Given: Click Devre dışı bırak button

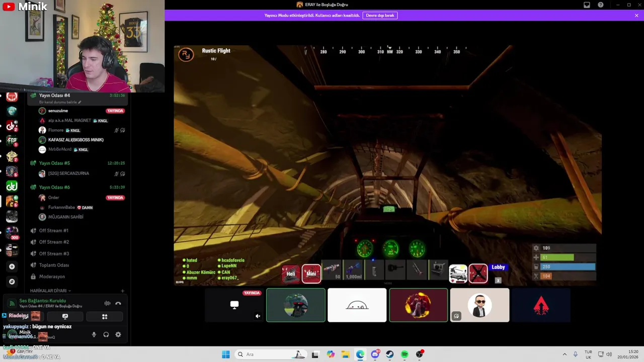Looking at the screenshot, I should click(380, 16).
